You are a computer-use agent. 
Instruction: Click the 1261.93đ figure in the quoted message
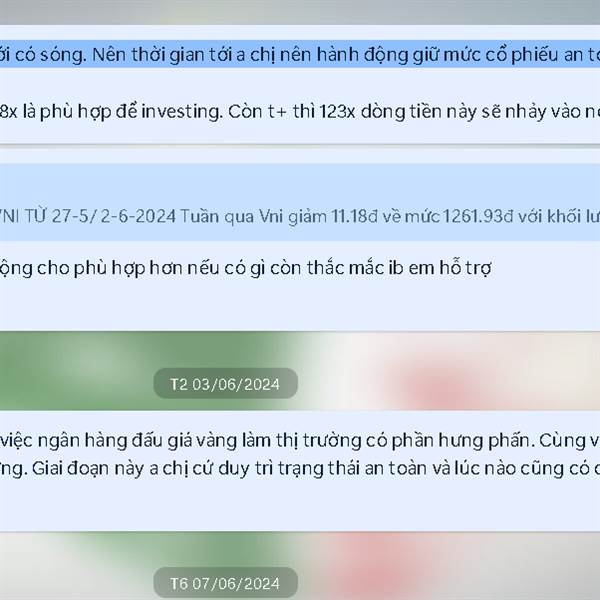(478, 217)
